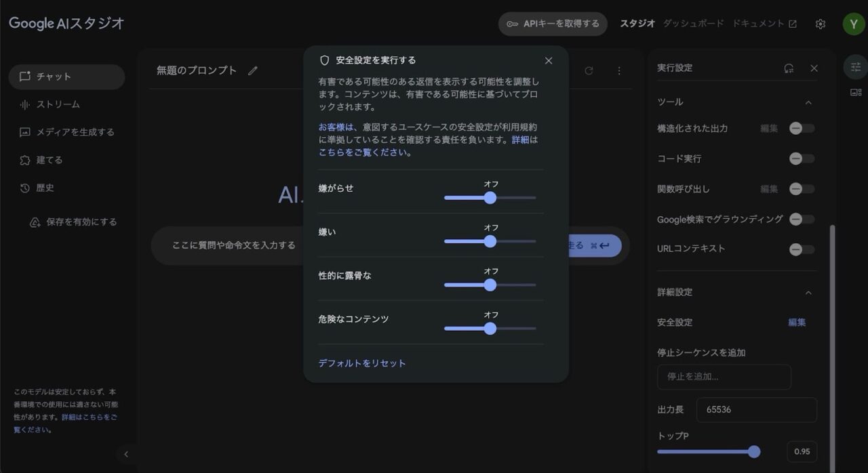Viewport: 868px width, 473px height.
Task: Open the チャット menu item
Action: coord(66,77)
